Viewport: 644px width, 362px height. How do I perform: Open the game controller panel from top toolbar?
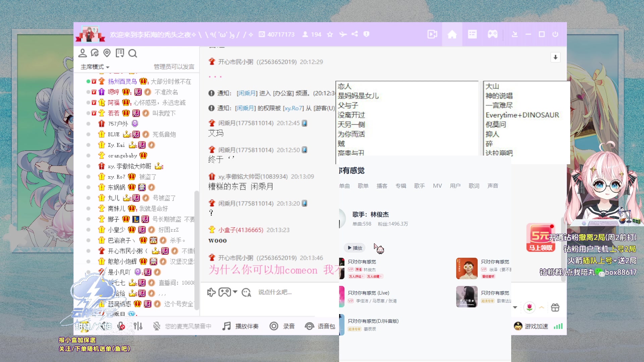492,34
